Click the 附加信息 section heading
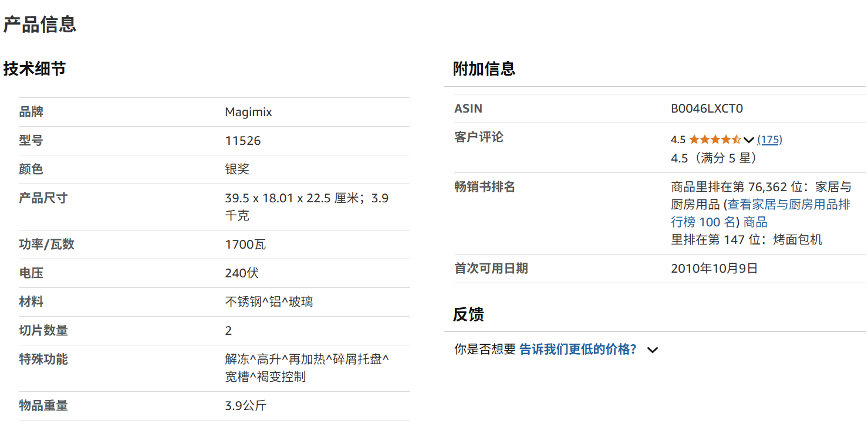Image resolution: width=868 pixels, height=431 pixels. coord(484,69)
